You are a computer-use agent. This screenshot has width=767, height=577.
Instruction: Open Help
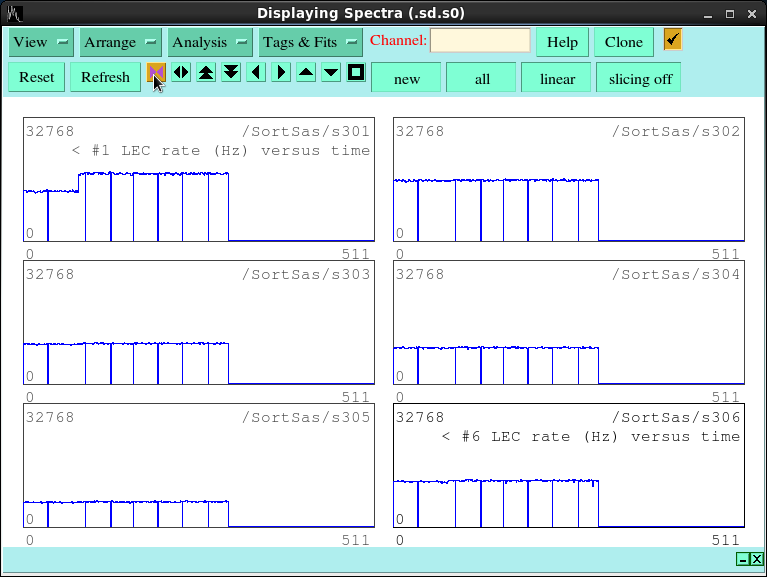point(562,42)
